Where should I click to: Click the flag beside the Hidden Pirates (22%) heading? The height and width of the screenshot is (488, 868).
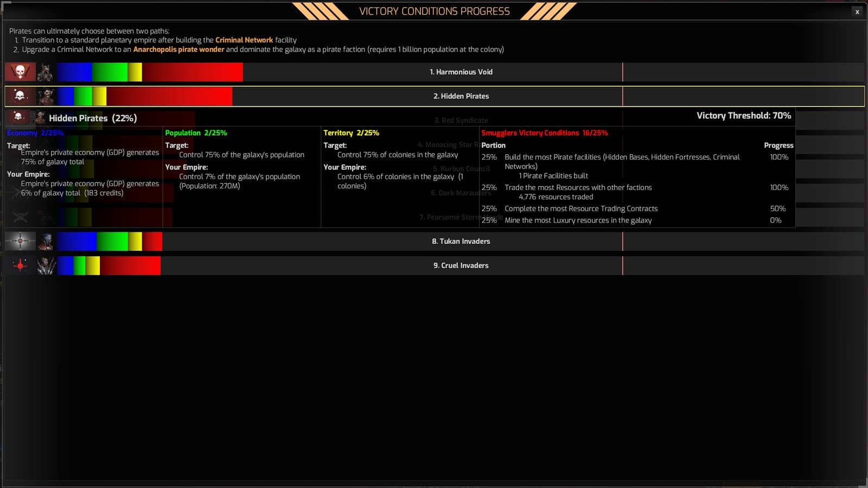18,117
